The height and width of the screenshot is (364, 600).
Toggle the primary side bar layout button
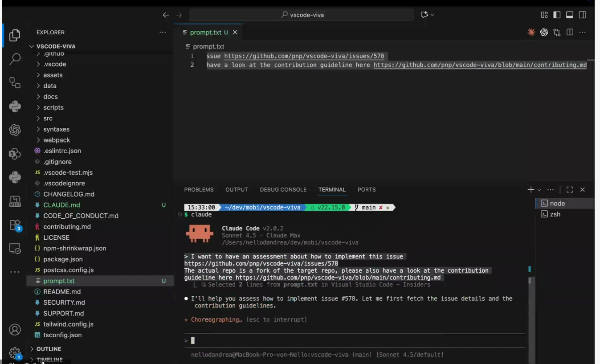coord(557,15)
